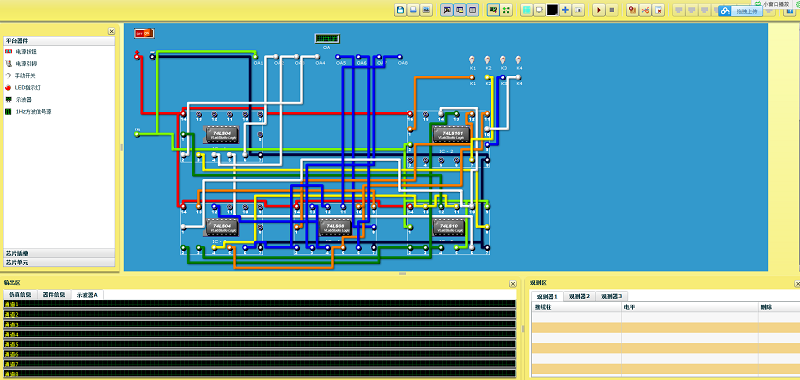800x380 pixels.
Task: Toggle the K4 switch bulb on the canvas
Action: 518,60
